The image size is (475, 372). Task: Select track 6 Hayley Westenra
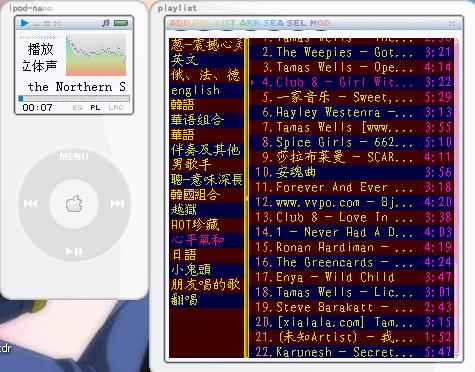coord(352,112)
